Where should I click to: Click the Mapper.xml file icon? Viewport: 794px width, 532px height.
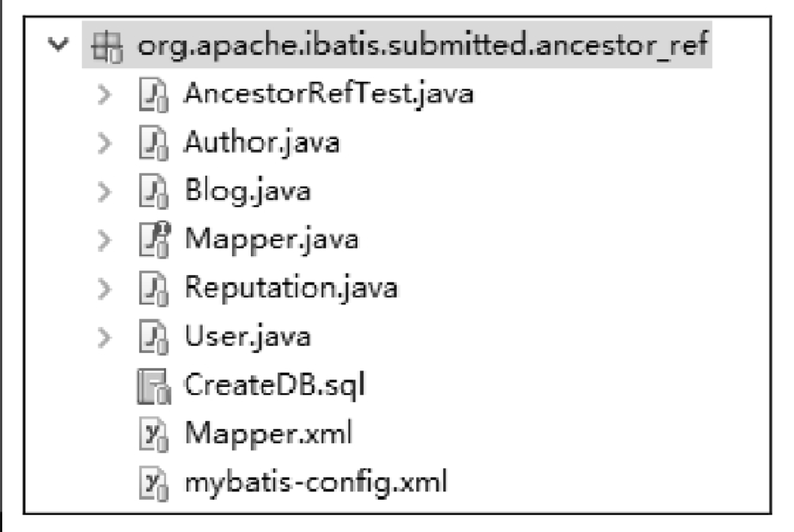click(x=153, y=434)
